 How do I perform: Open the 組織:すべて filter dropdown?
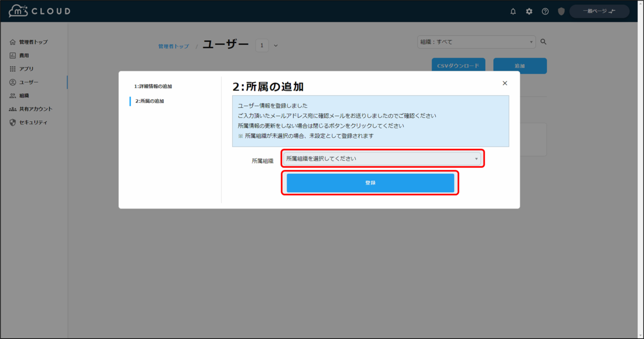click(475, 41)
